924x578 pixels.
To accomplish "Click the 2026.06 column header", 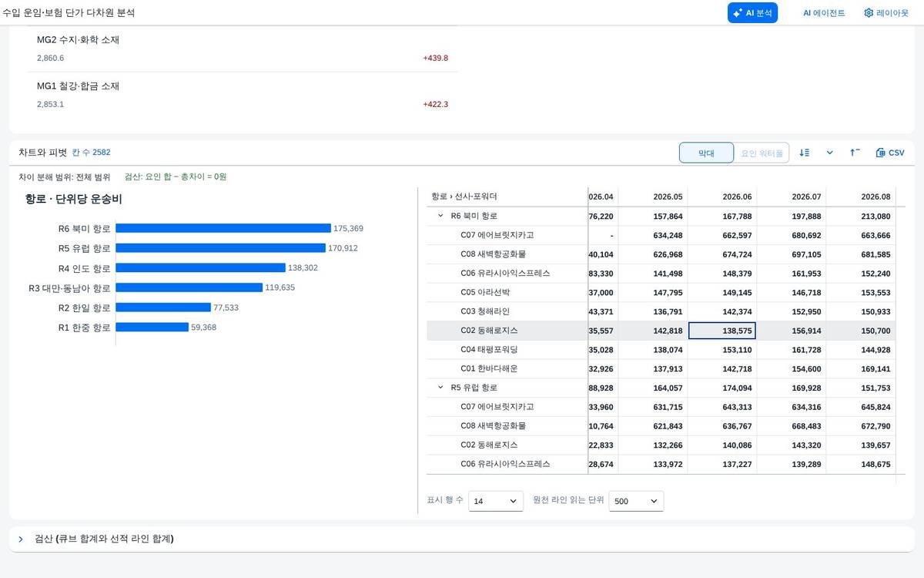I will (x=722, y=197).
